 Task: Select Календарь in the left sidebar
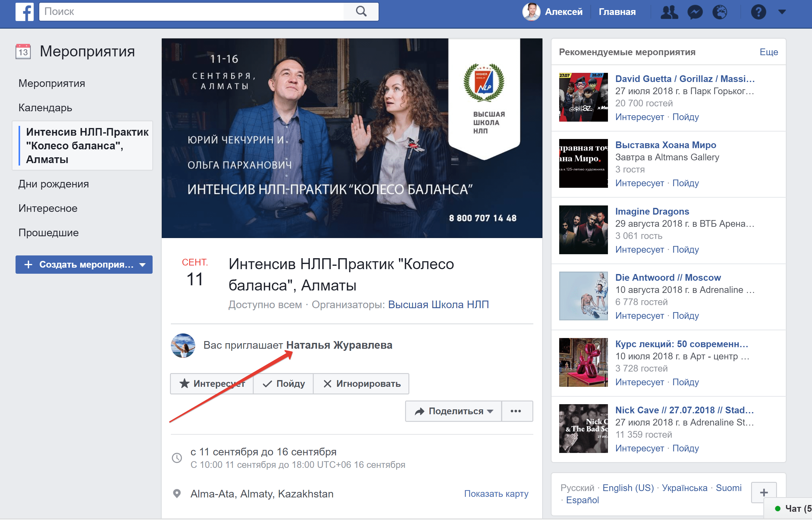click(45, 108)
